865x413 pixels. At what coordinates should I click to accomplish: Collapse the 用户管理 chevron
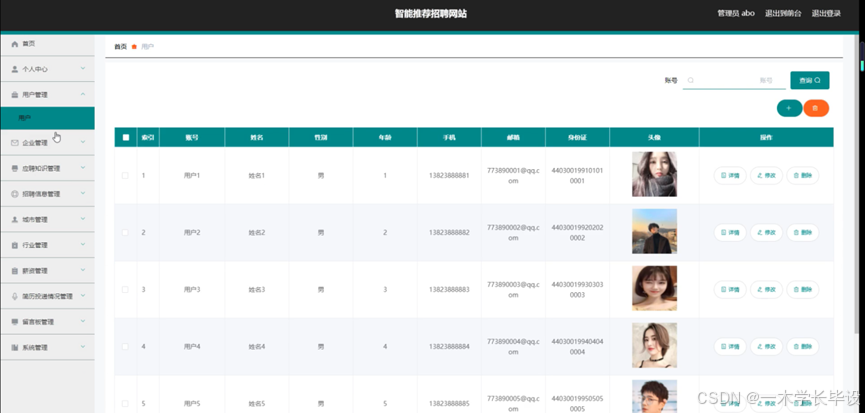pyautogui.click(x=83, y=94)
